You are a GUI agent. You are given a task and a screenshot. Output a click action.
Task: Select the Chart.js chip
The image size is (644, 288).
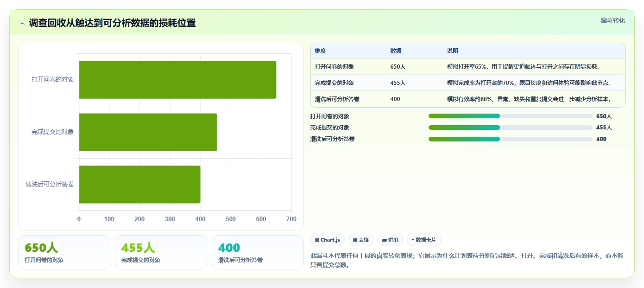pyautogui.click(x=328, y=240)
